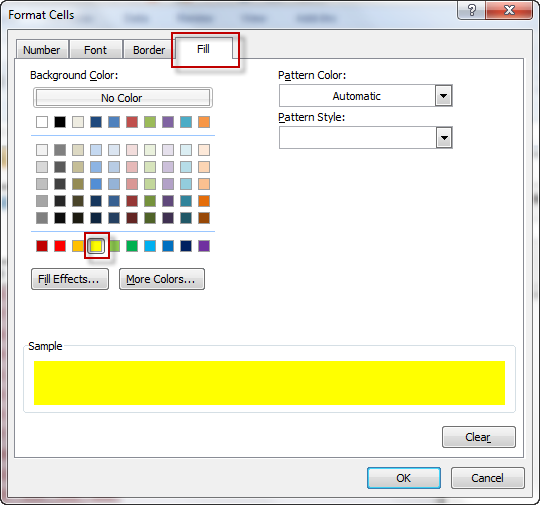Click the help question mark button

point(471,10)
